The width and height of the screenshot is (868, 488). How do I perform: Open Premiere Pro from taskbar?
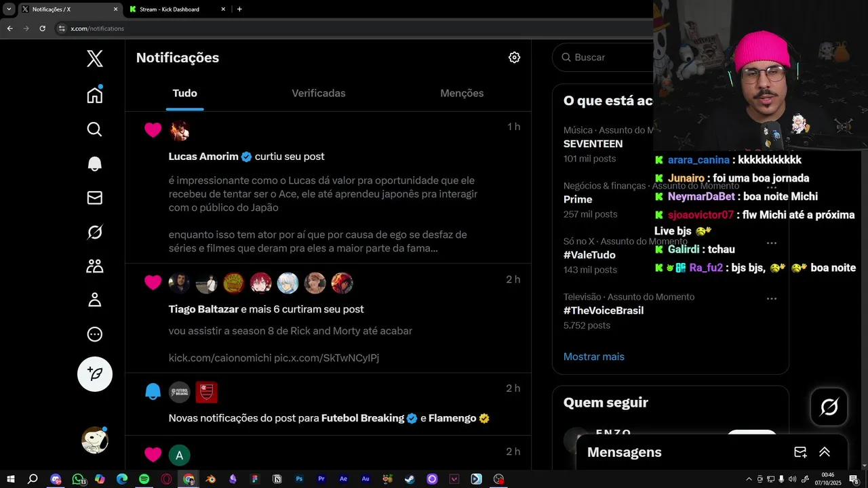click(321, 479)
